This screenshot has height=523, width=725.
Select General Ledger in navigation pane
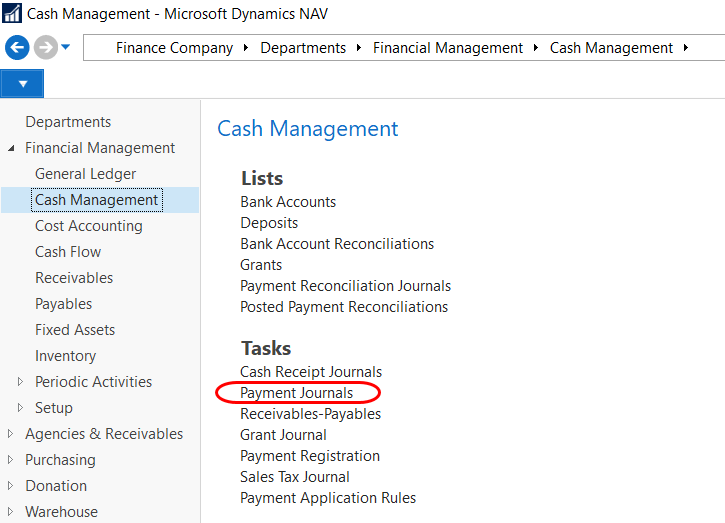pos(85,174)
